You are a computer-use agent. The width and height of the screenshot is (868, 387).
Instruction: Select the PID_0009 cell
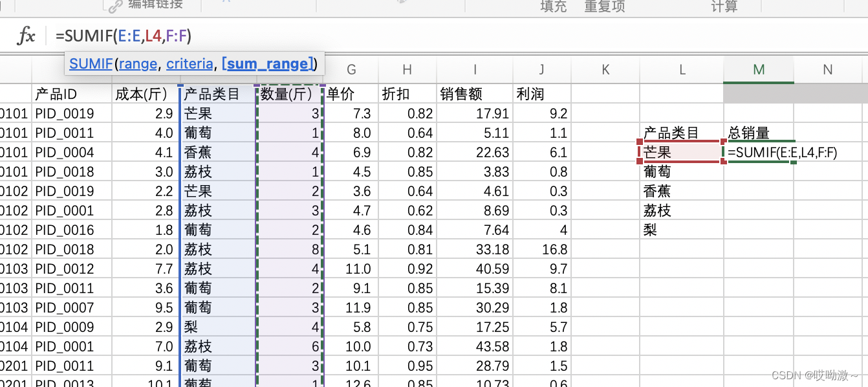point(72,327)
